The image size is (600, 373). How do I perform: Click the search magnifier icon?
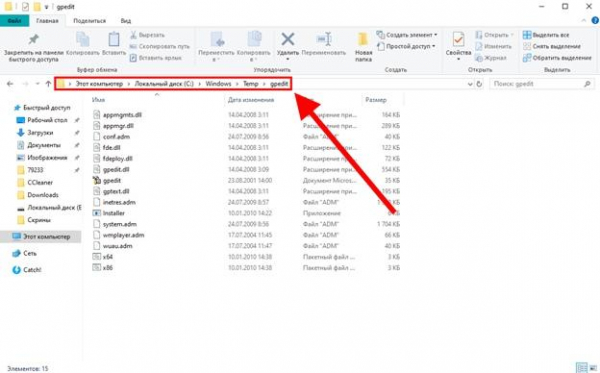tap(587, 84)
